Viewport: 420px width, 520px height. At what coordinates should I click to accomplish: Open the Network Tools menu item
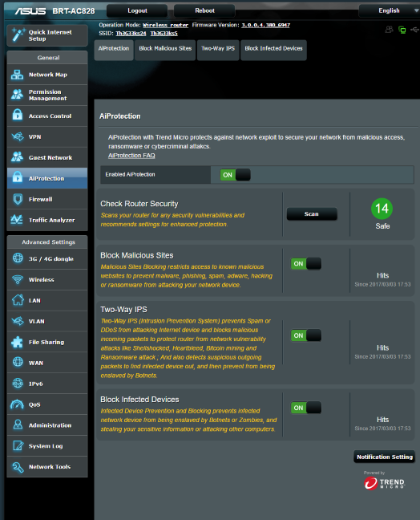[x=47, y=466]
